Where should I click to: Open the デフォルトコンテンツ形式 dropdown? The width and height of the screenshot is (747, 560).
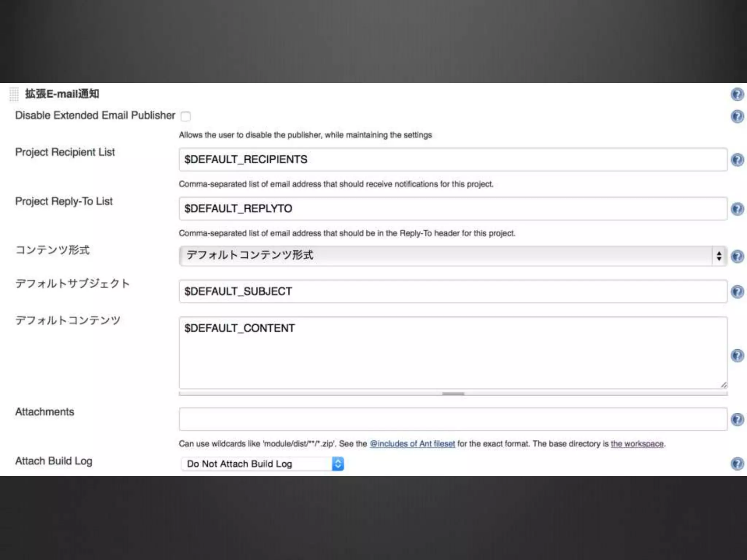(x=453, y=256)
